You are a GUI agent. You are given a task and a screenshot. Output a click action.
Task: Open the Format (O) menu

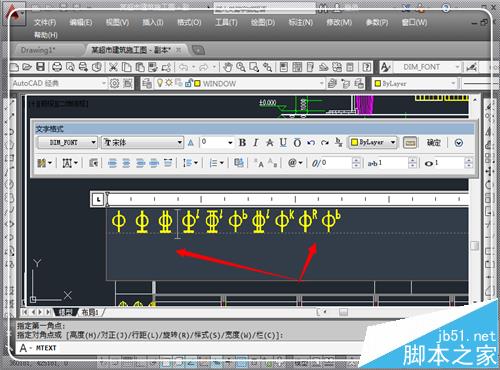tap(189, 22)
